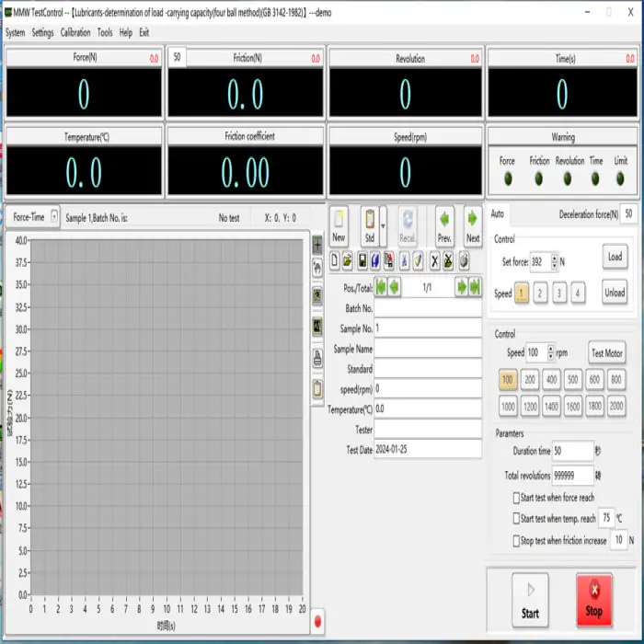Viewport: 644px width, 644px height.
Task: Click the floppy disk save icon
Action: [x=362, y=261]
